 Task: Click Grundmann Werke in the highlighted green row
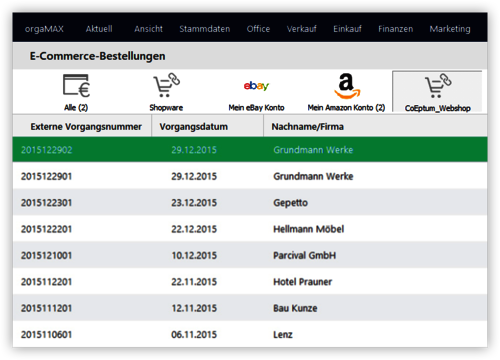tap(313, 150)
